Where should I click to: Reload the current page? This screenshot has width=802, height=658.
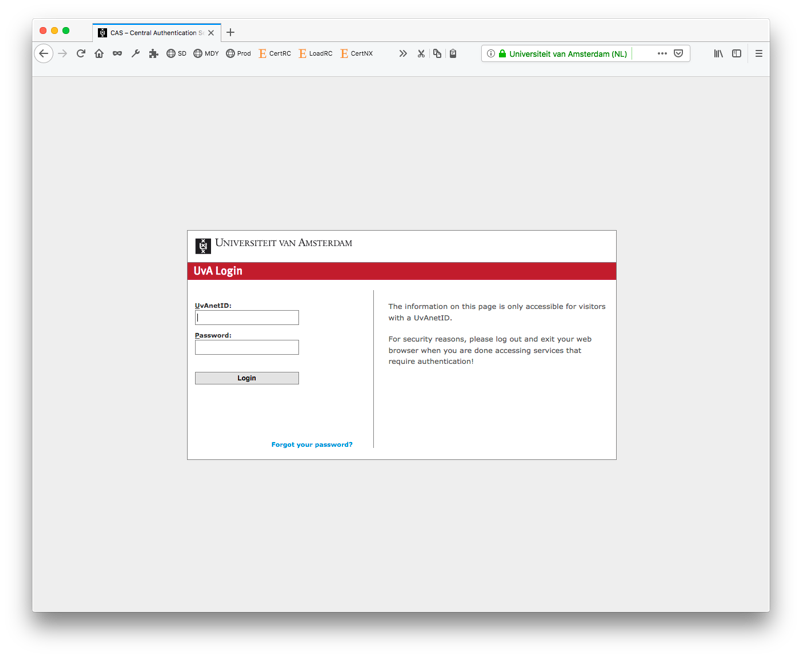(x=81, y=53)
